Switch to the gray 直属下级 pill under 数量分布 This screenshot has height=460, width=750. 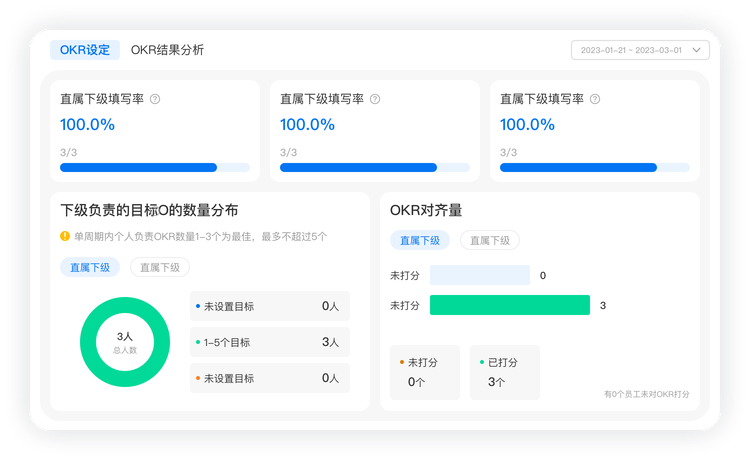pyautogui.click(x=160, y=267)
